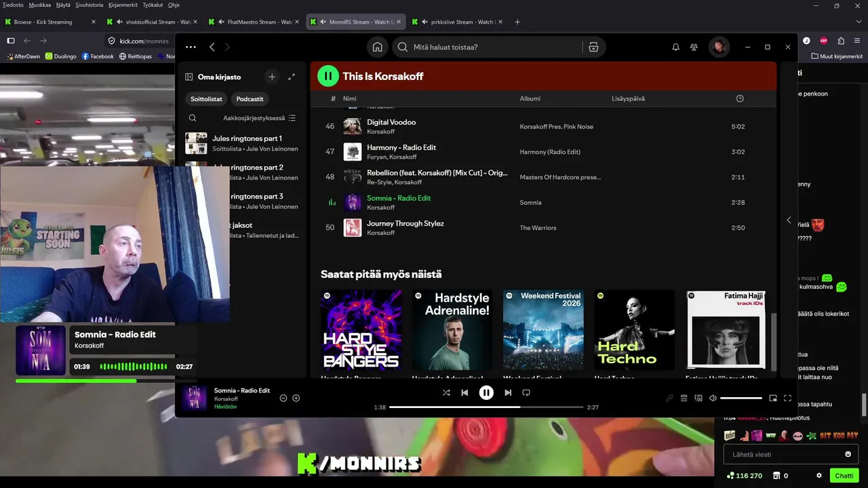The image size is (868, 488).
Task: Open the Browse icon in Spotify's search bar
Action: [593, 47]
